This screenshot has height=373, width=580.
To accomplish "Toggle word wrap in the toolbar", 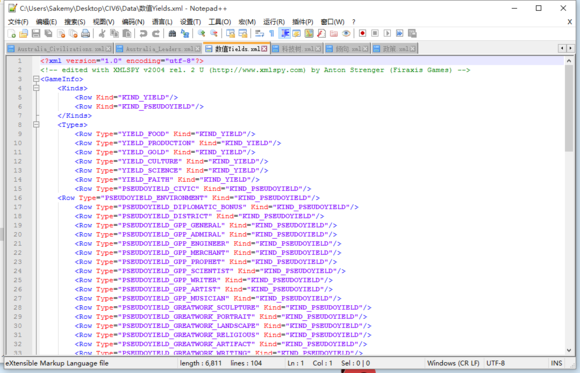I will [259, 34].
